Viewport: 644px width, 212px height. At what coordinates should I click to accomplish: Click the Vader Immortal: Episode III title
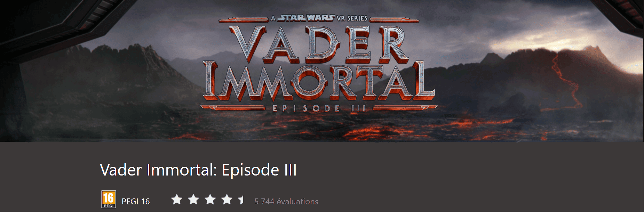click(198, 170)
